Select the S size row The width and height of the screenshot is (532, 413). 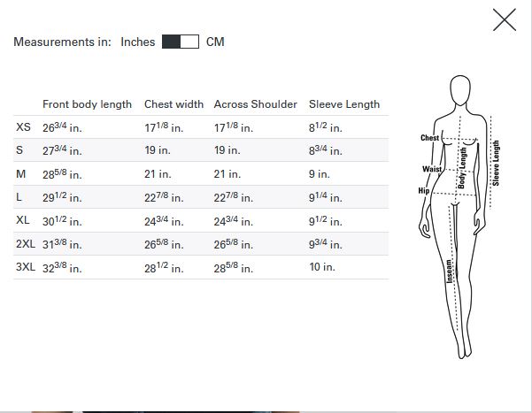(201, 149)
